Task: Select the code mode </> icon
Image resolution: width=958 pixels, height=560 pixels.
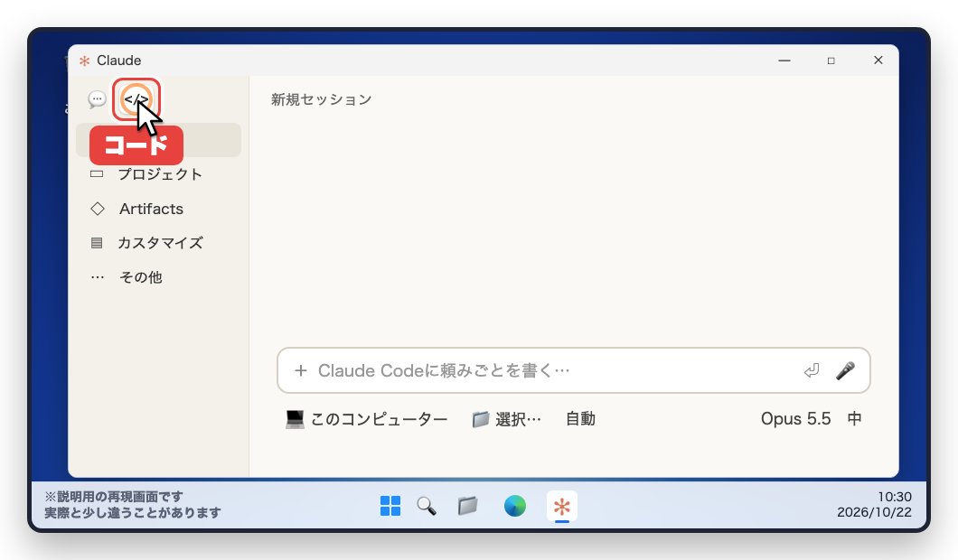Action: click(x=136, y=99)
